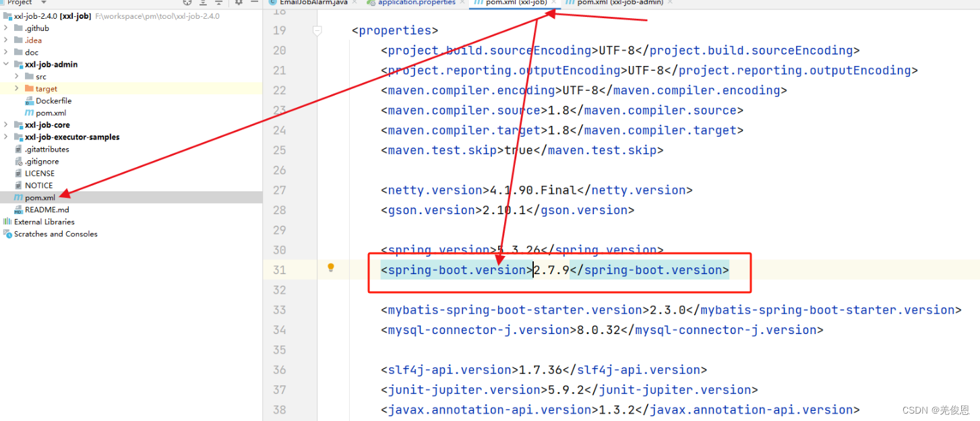Click the mybatis-spring-boot-starter.version line

click(x=671, y=310)
